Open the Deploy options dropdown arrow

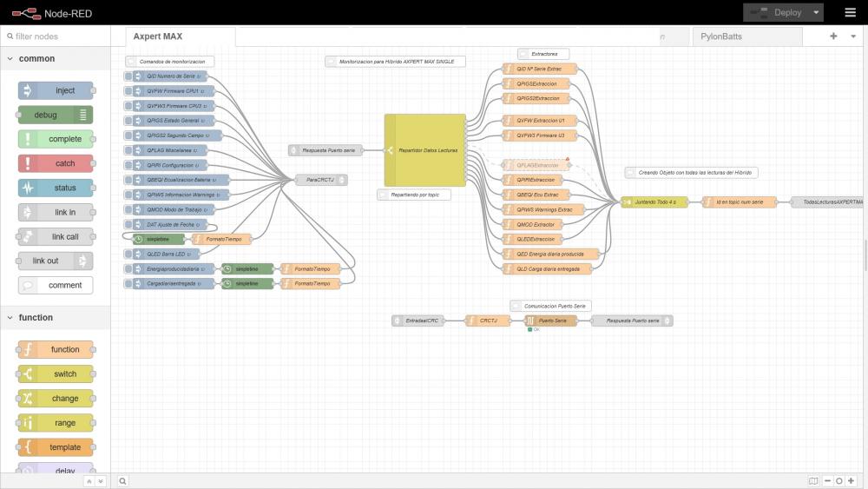816,12
